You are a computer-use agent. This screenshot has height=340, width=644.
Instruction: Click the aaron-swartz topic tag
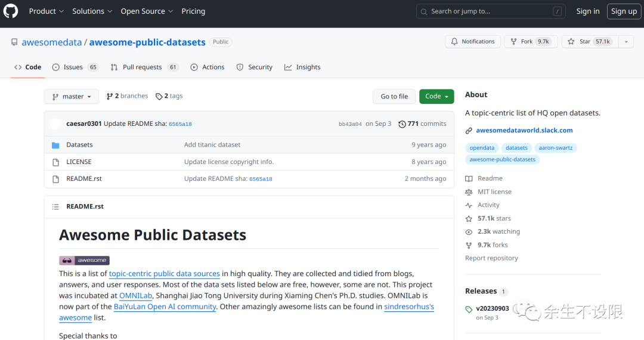(x=555, y=148)
